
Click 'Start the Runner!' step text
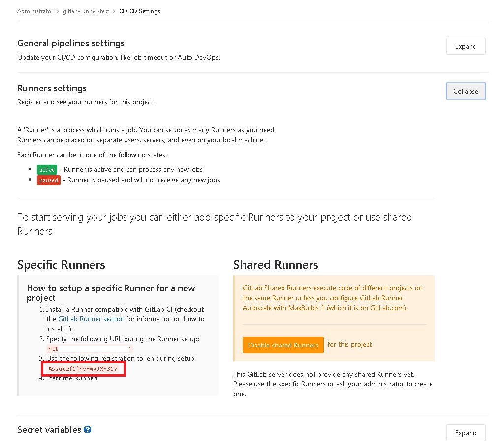pyautogui.click(x=72, y=378)
